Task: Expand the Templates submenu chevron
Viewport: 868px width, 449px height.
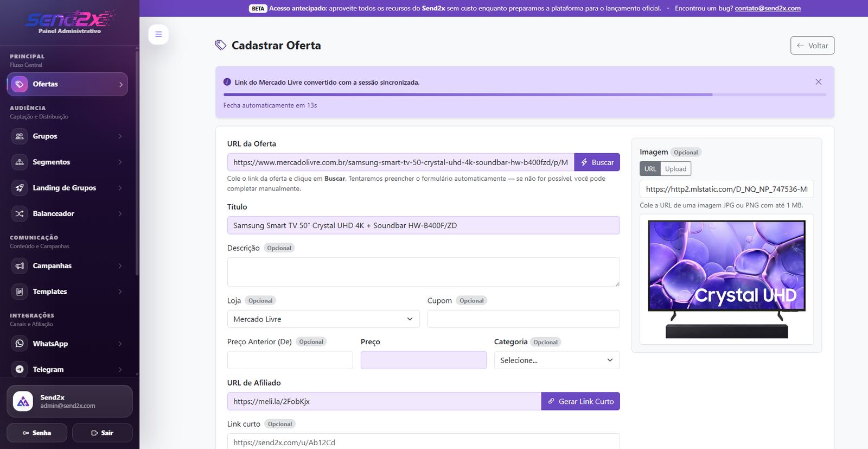Action: [x=120, y=292]
